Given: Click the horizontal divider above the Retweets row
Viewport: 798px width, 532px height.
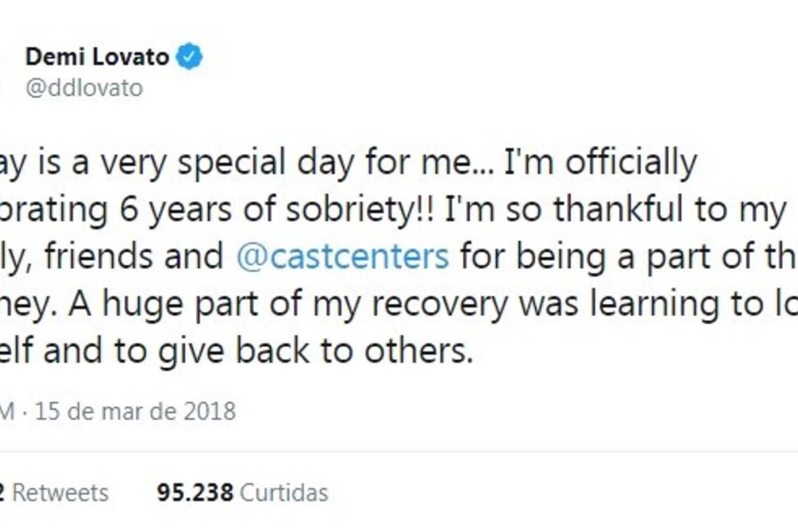Looking at the screenshot, I should 399,452.
